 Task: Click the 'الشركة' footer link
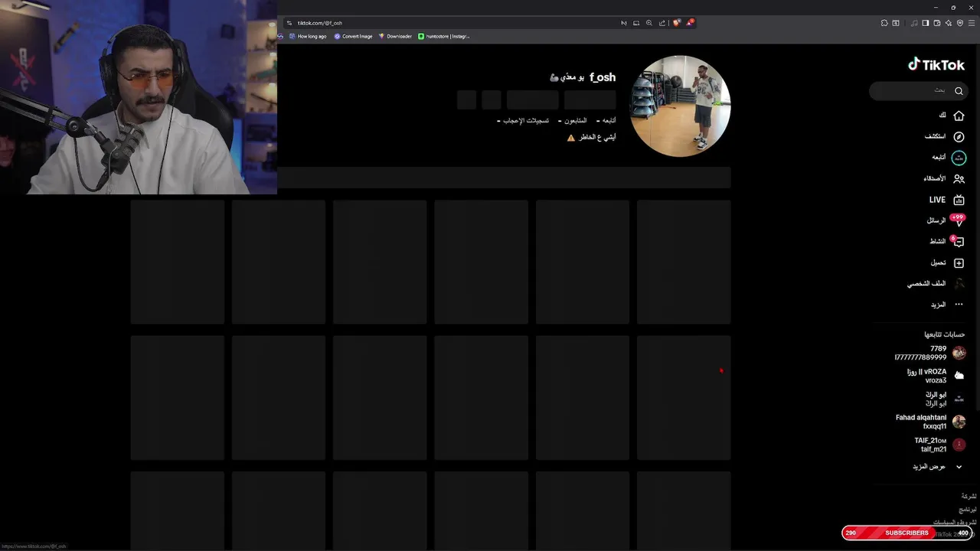(969, 497)
